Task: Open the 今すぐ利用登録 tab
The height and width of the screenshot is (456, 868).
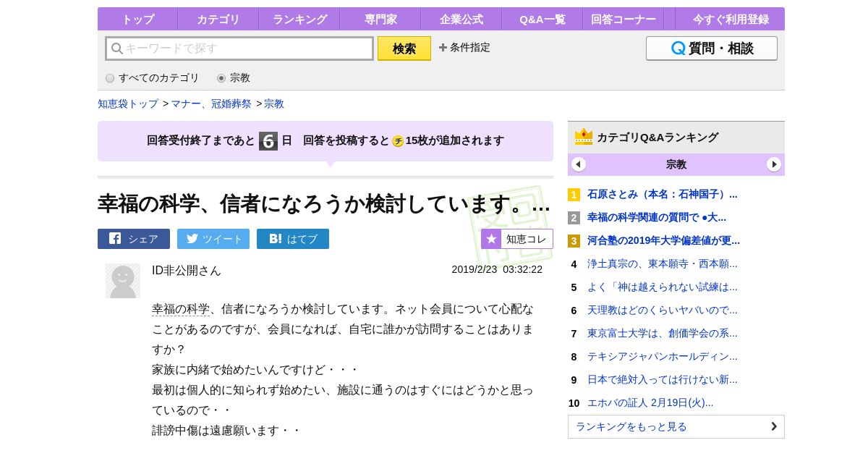Action: (x=731, y=19)
